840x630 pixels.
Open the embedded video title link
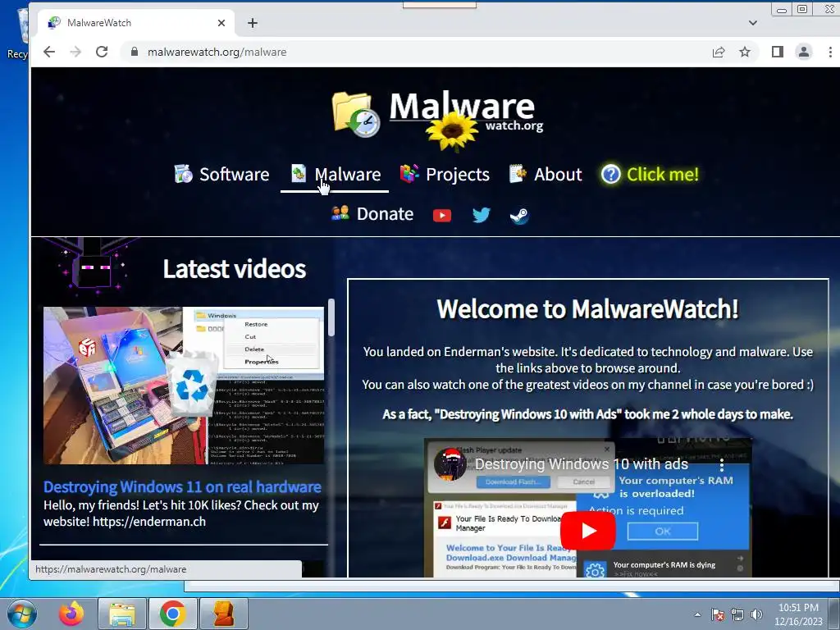coord(582,464)
